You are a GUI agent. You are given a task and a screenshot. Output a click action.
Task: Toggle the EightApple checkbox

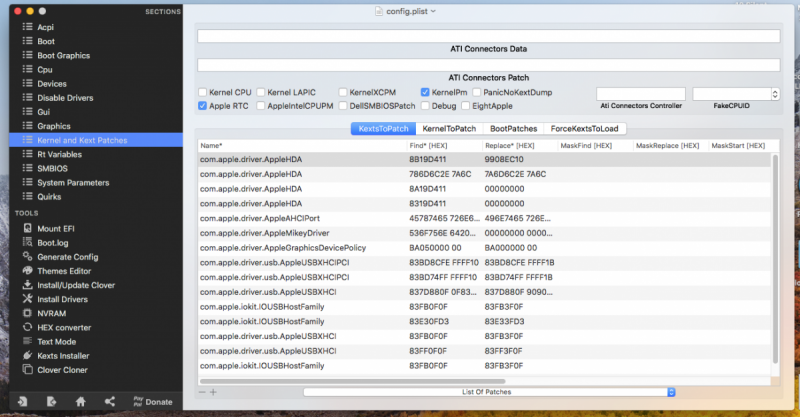point(465,106)
